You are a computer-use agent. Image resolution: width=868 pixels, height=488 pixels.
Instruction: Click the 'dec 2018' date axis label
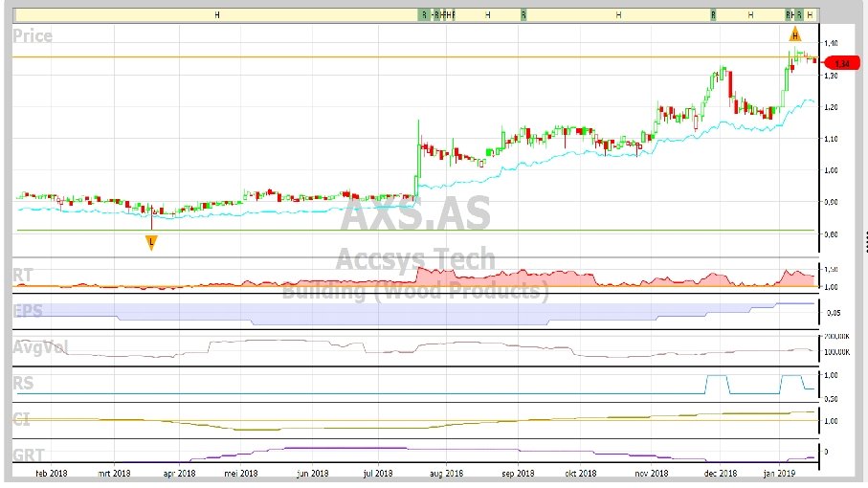[721, 473]
